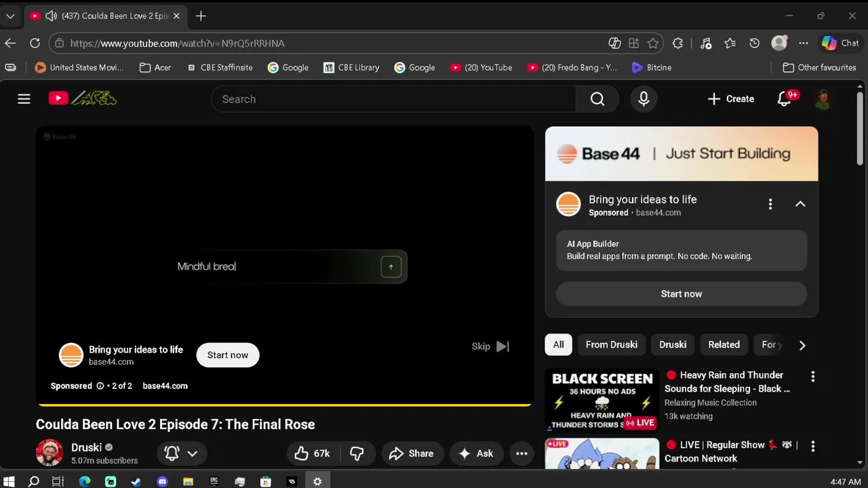
Task: Open Fredo Bang bookmark
Action: coord(572,67)
